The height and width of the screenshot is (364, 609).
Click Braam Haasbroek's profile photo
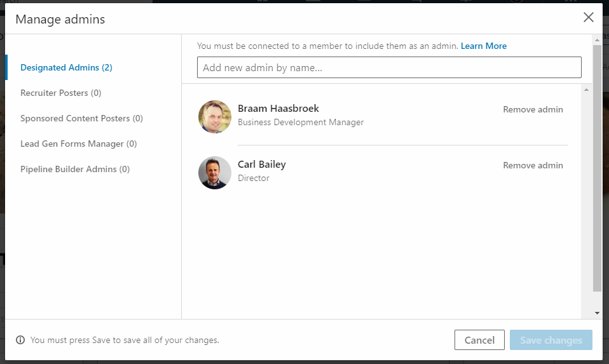point(215,117)
